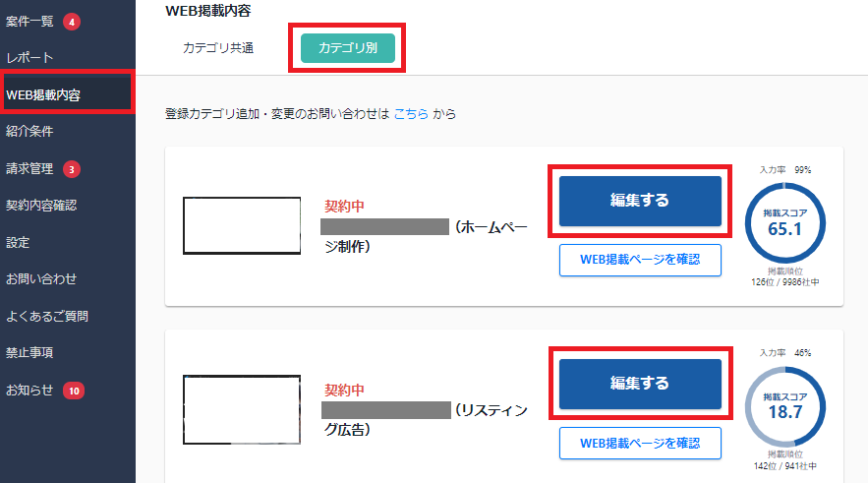Viewport: 868px width, 483px height.
Task: Click the リスティング広告 company logo thumbnail
Action: click(242, 409)
